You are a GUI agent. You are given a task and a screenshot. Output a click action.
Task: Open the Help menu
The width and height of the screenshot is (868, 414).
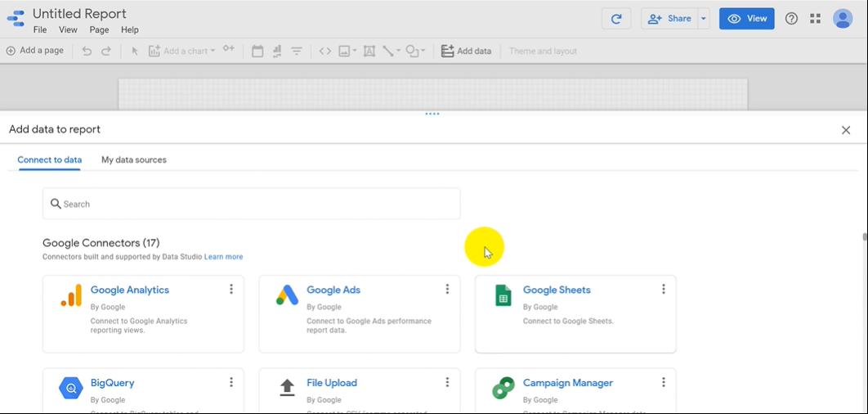tap(129, 30)
